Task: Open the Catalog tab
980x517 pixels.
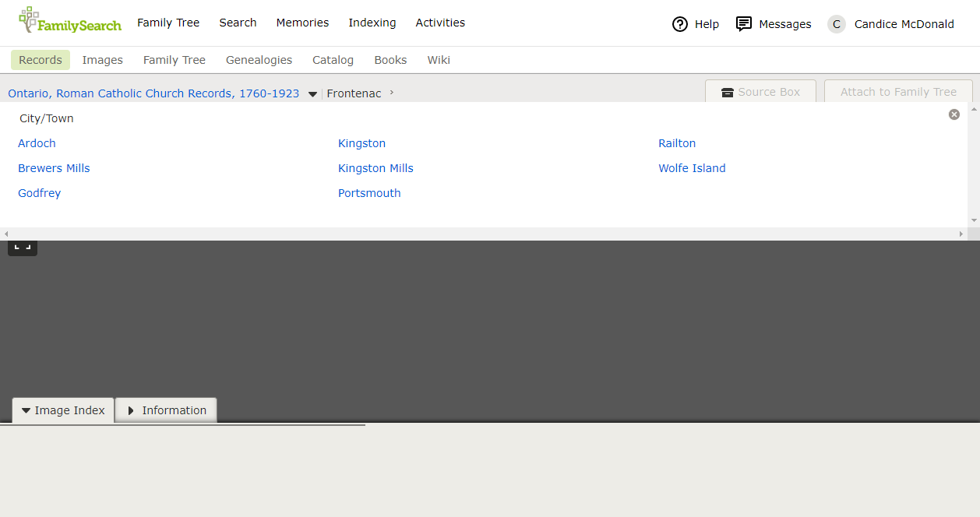Action: 333,60
